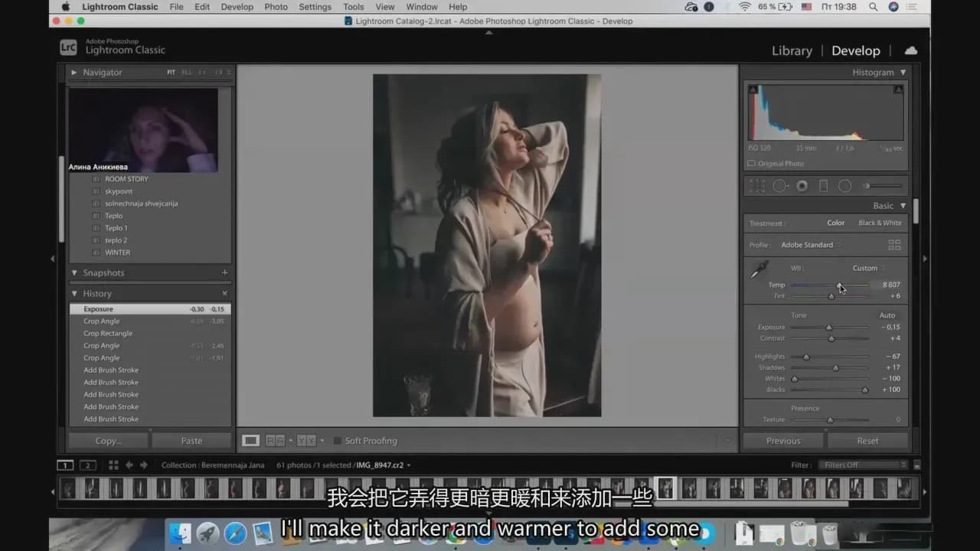Open the Settings menu
The height and width of the screenshot is (551, 980).
315,7
